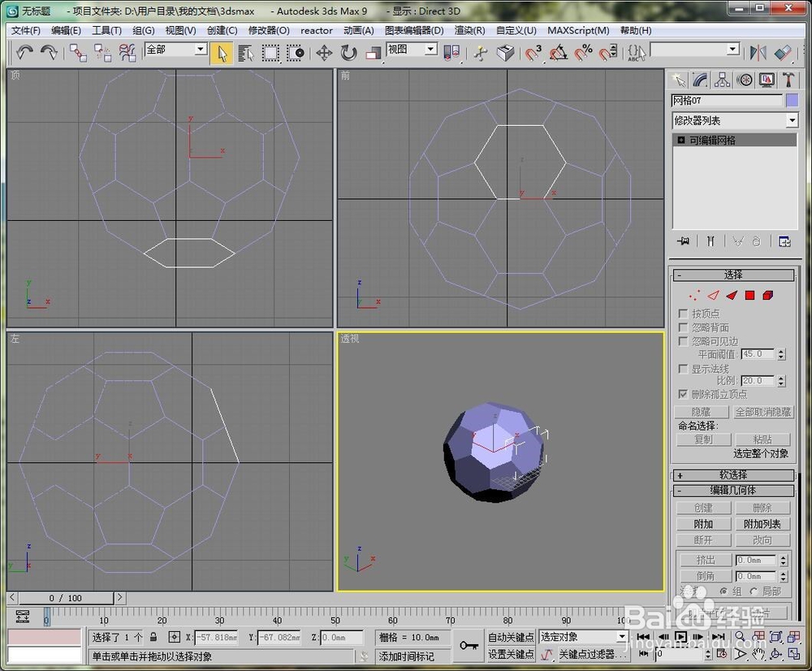This screenshot has height=671, width=812.
Task: Open the 修改器(O) menu
Action: pyautogui.click(x=269, y=31)
